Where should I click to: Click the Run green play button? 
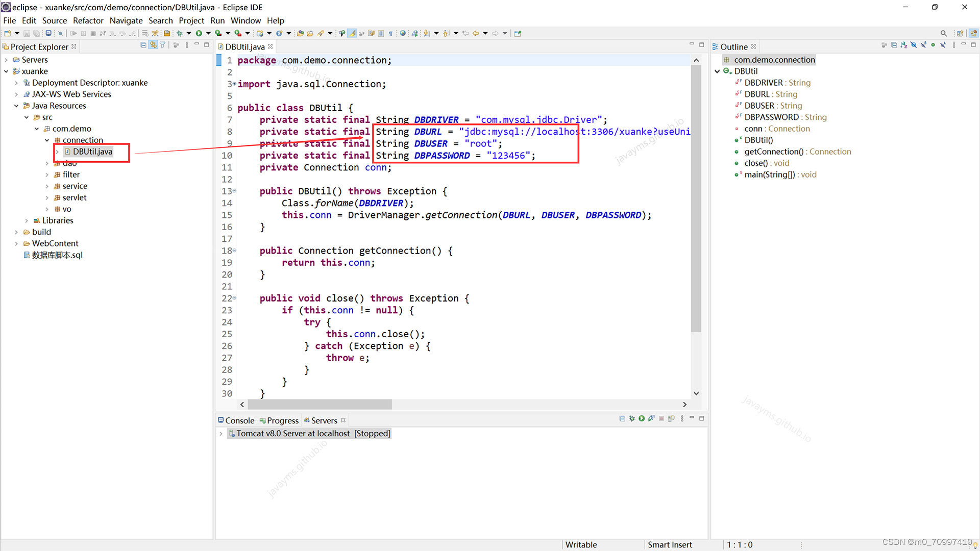pyautogui.click(x=199, y=33)
